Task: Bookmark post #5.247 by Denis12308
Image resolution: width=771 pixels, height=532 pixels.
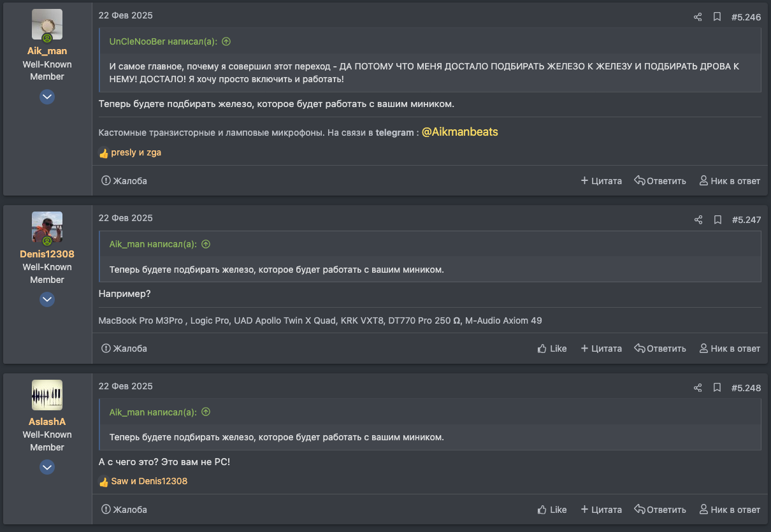Action: (x=717, y=220)
